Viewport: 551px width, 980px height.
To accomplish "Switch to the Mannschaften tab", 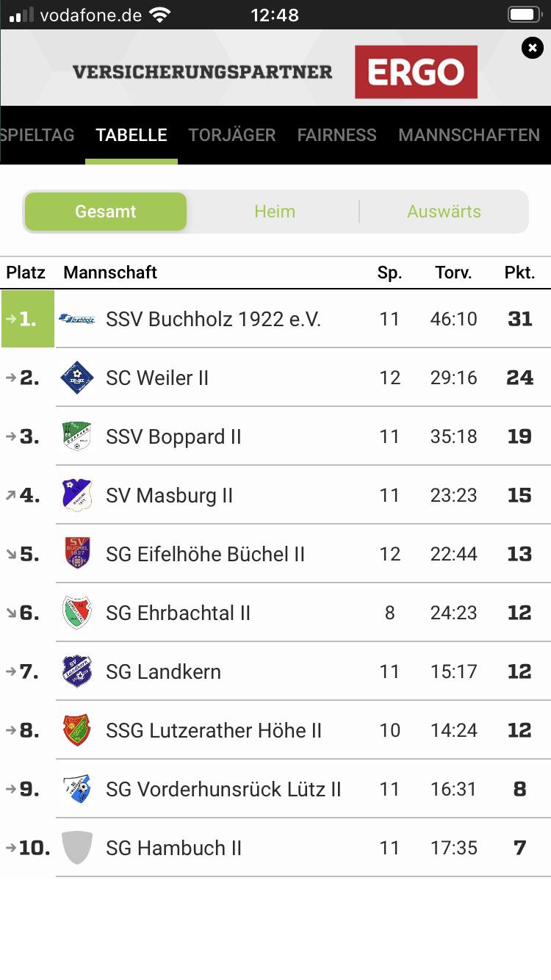I will click(x=469, y=135).
